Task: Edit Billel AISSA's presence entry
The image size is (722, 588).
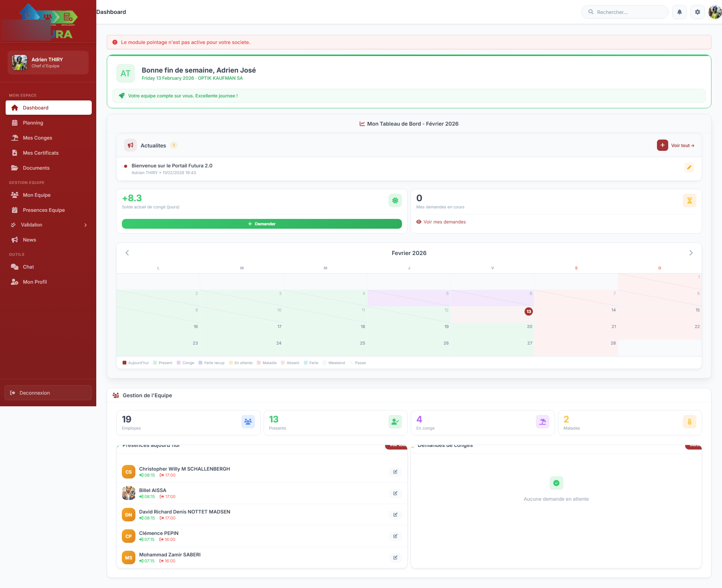Action: coord(395,493)
